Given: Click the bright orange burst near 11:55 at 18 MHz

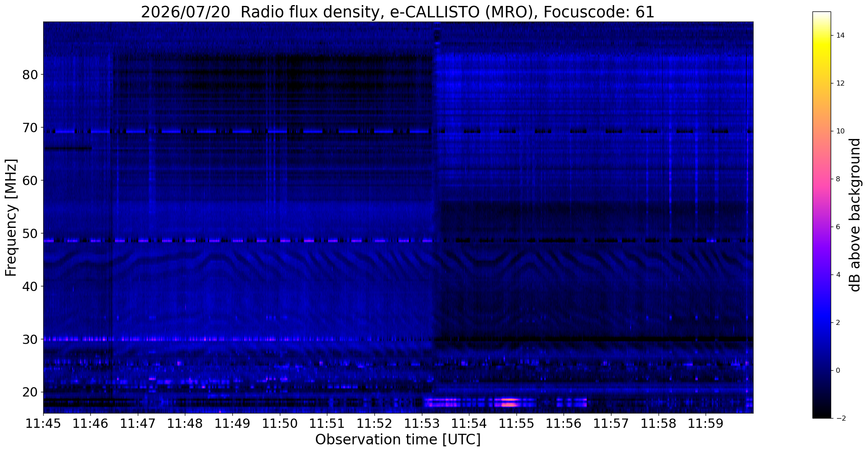Looking at the screenshot, I should point(510,402).
